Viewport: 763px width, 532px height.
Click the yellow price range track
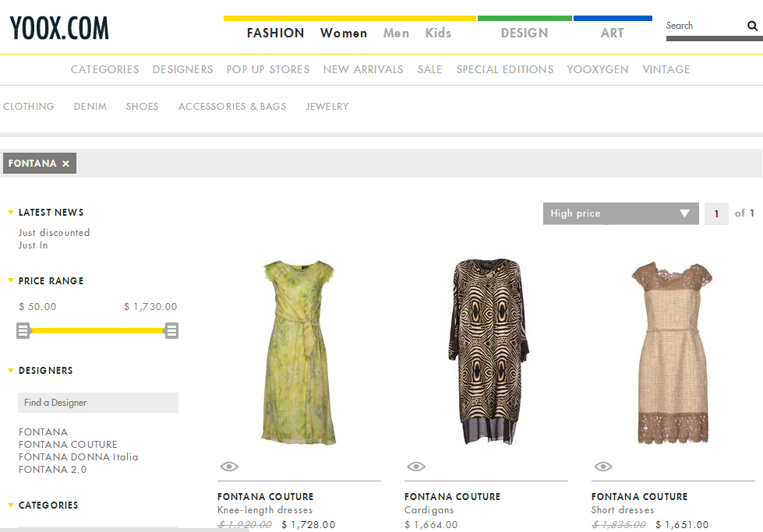click(x=97, y=331)
